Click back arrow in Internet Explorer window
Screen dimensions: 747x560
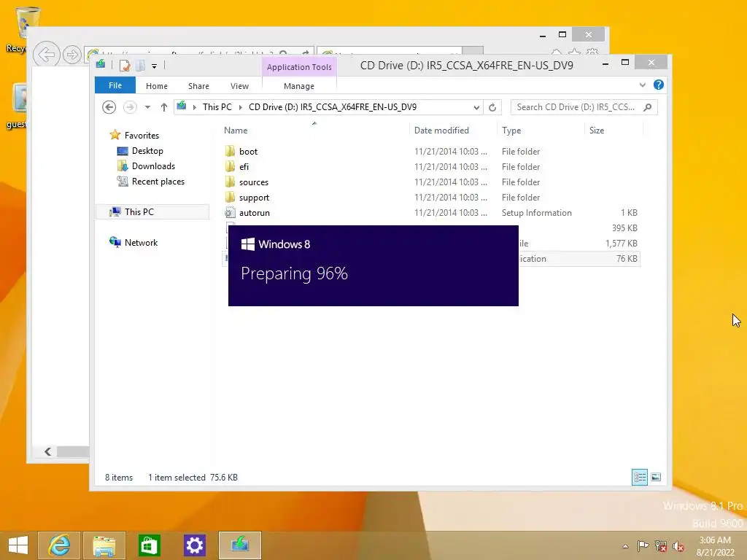coord(47,55)
